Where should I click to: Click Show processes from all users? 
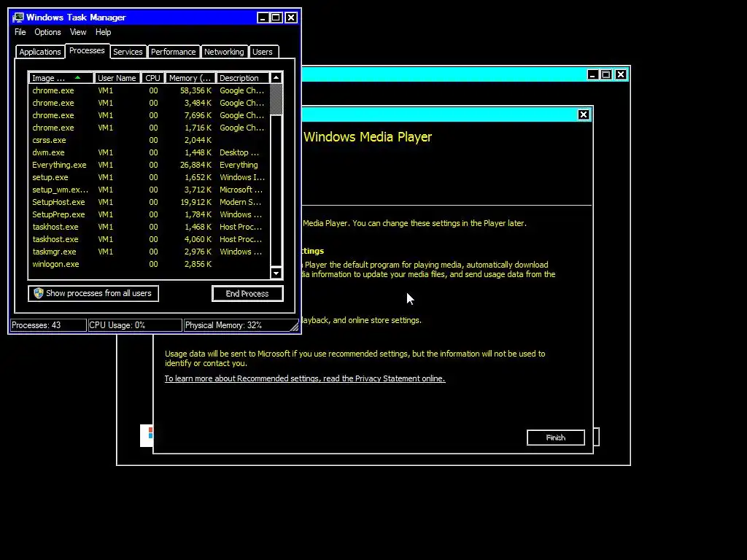pos(93,293)
